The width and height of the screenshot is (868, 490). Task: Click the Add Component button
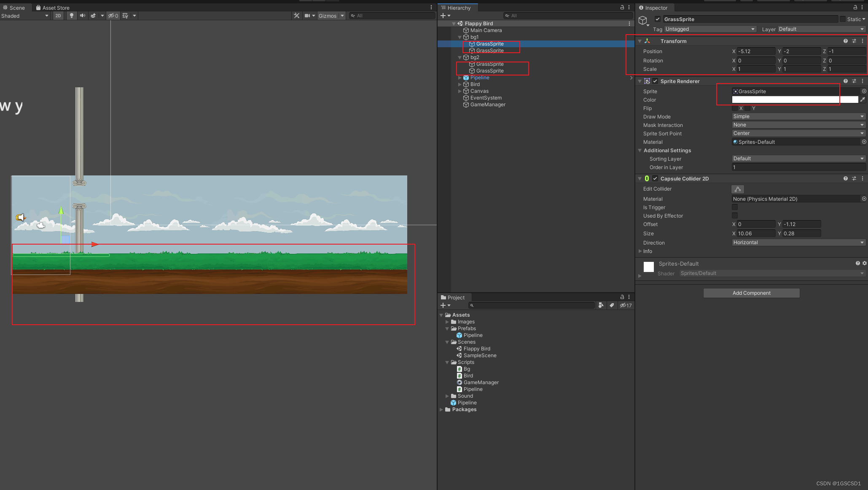751,293
